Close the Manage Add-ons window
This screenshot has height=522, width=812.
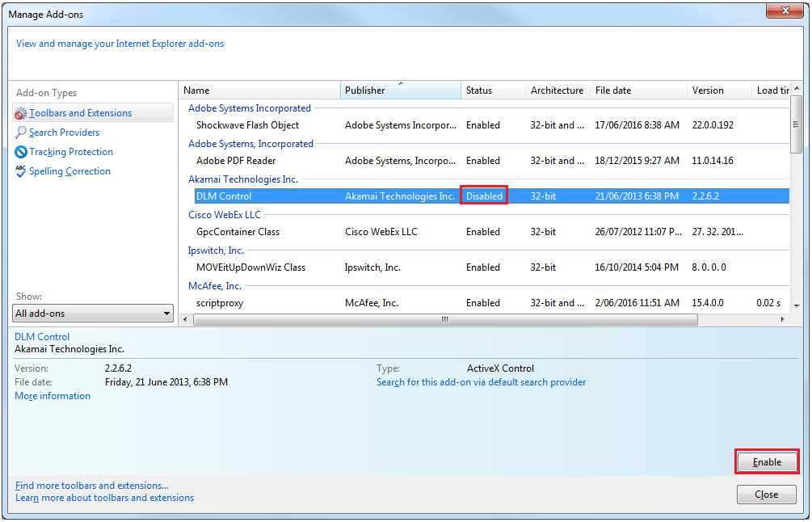pyautogui.click(x=779, y=11)
